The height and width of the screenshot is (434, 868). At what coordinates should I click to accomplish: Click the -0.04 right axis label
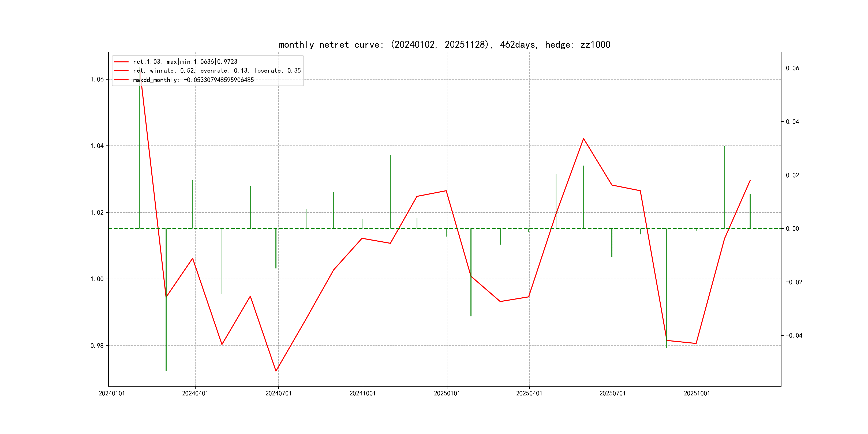tap(794, 335)
